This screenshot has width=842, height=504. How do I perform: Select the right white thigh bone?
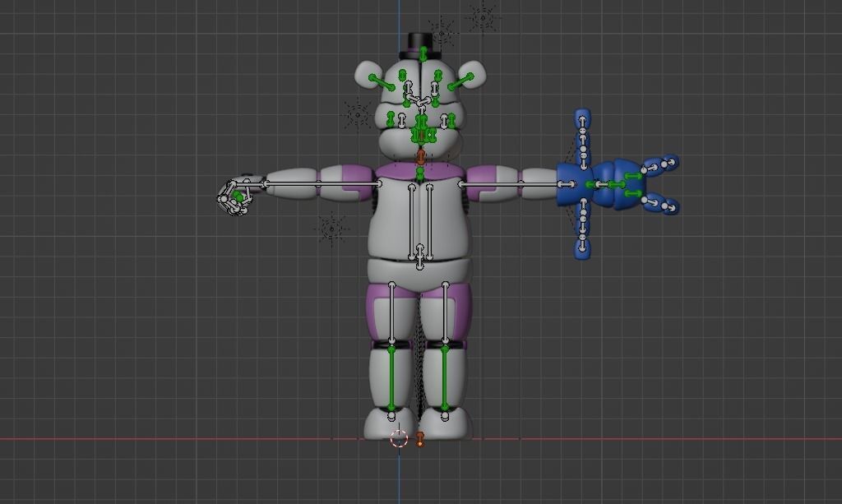click(x=445, y=313)
